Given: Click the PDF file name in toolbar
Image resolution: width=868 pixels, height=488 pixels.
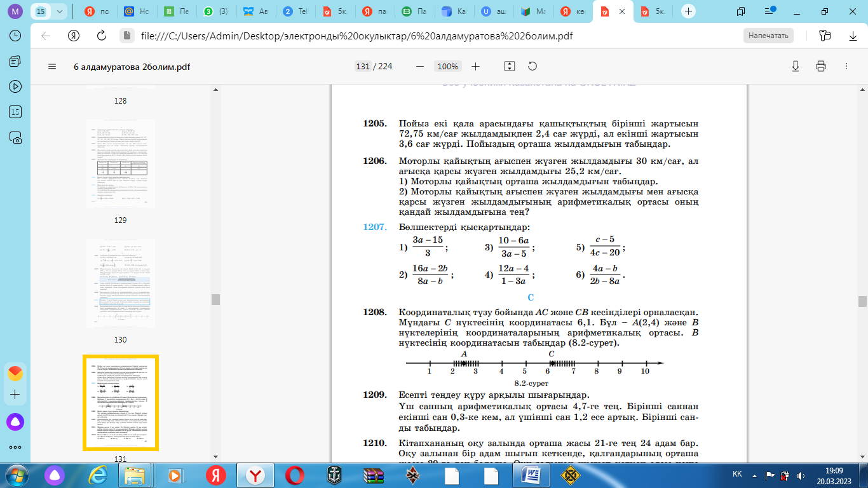Looking at the screenshot, I should tap(132, 67).
